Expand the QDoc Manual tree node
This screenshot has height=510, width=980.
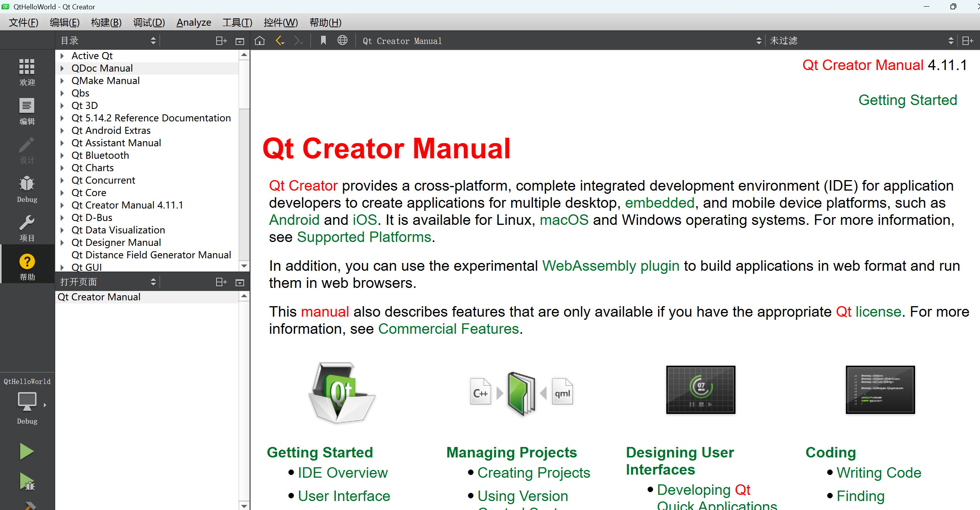(62, 68)
